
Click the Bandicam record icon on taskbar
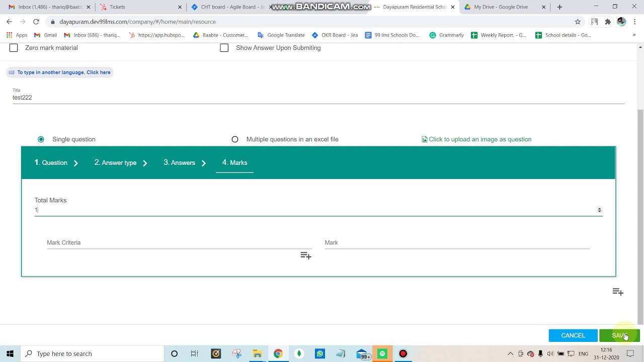[403, 353]
